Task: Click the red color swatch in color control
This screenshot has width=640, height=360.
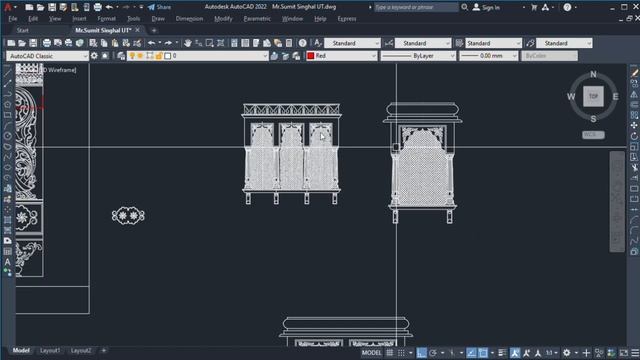Action: pos(311,56)
